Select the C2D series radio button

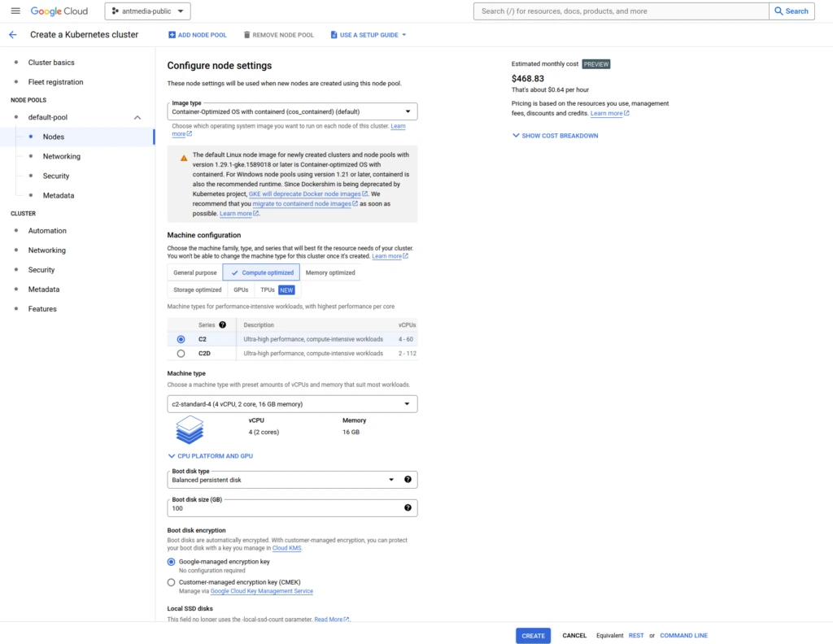point(181,353)
